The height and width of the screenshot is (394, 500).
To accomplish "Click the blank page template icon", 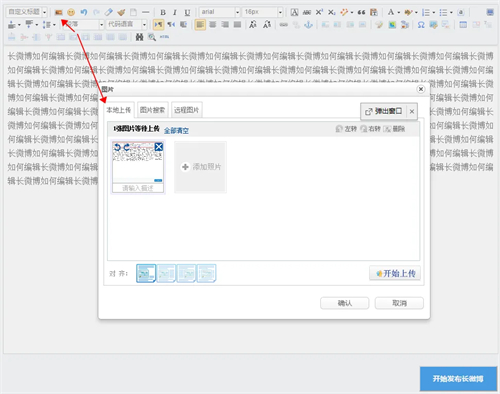I will pyautogui.click(x=133, y=12).
